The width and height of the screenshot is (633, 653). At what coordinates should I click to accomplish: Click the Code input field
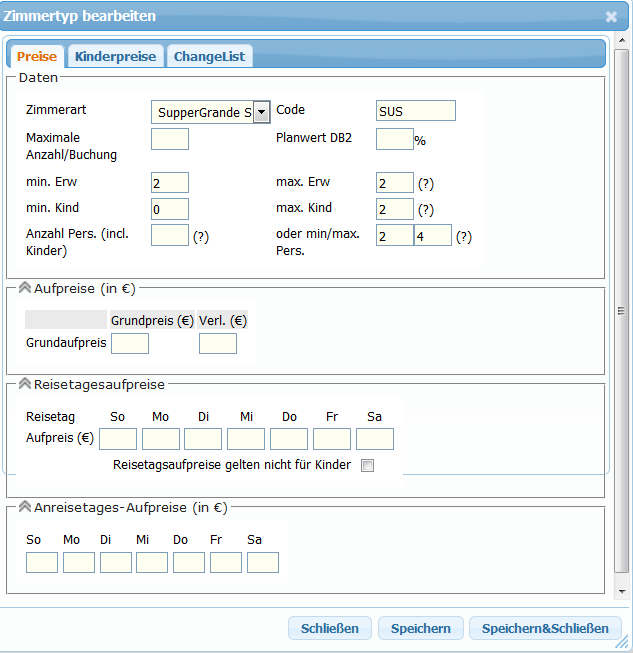point(415,111)
